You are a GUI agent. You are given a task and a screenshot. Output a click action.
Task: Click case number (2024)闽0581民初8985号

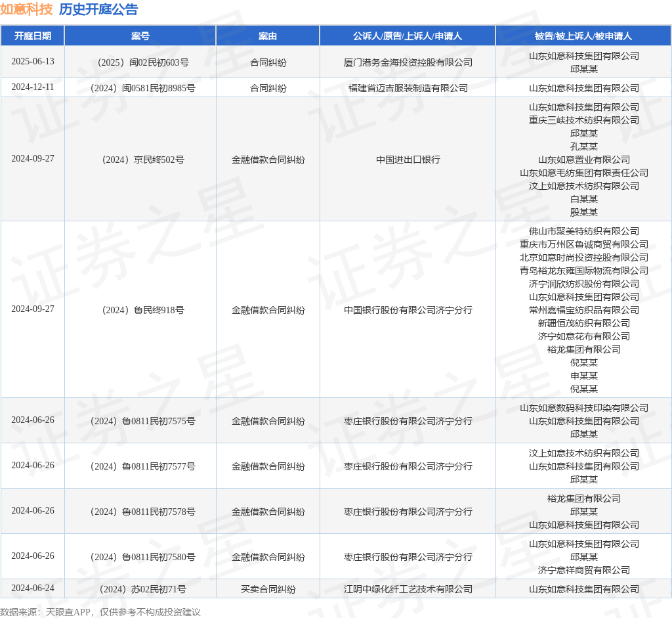click(x=142, y=88)
